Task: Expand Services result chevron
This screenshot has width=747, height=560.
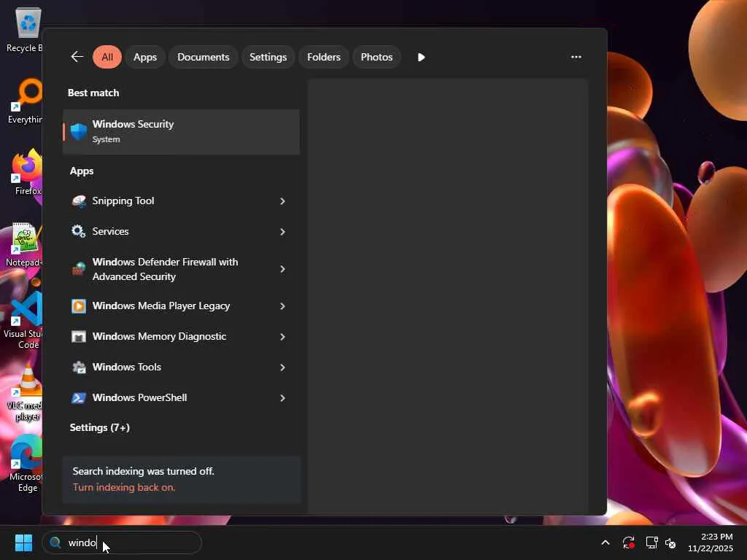Action: [282, 232]
